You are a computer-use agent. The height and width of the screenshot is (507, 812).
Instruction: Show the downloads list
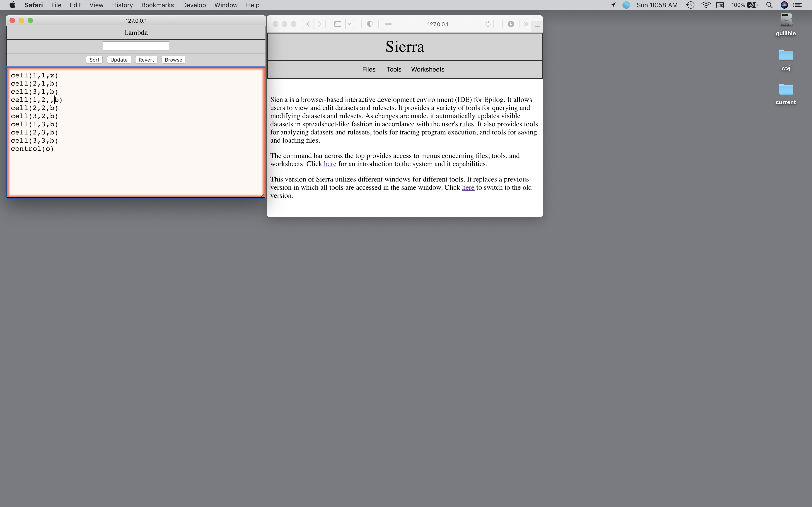click(x=511, y=24)
